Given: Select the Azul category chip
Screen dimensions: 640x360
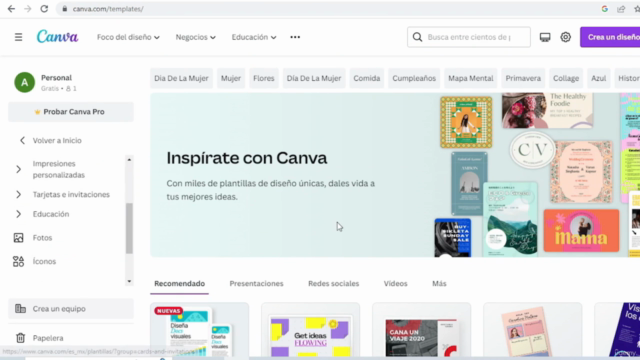Looking at the screenshot, I should point(598,78).
